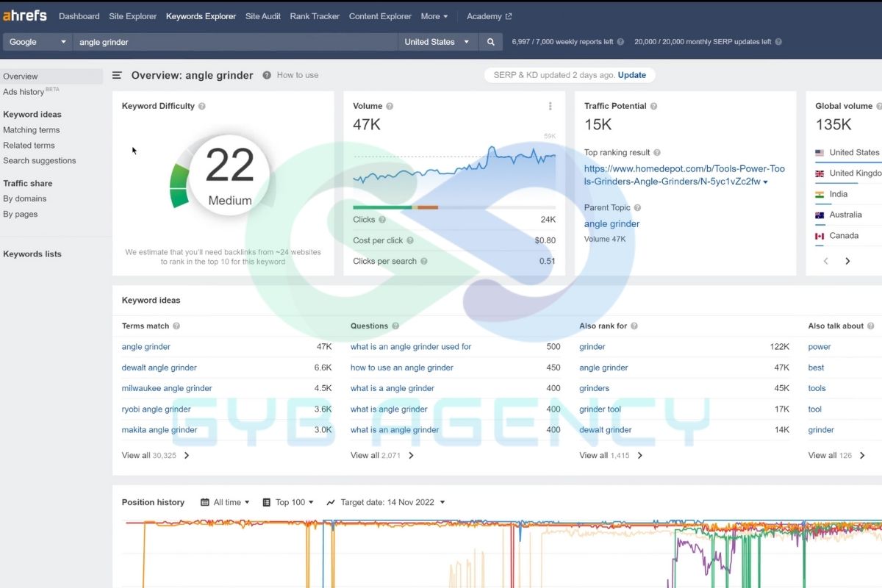Click the United States flag icon
The width and height of the screenshot is (882, 588).
[x=820, y=153]
